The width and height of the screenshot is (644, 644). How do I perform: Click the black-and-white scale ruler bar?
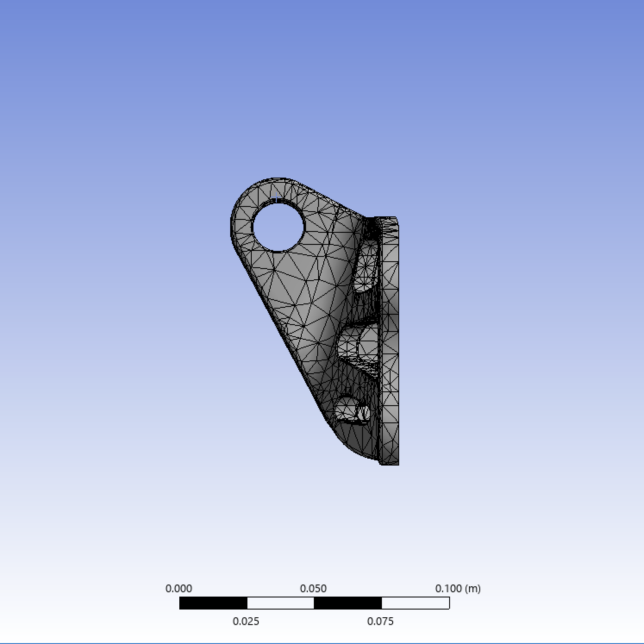(x=314, y=603)
